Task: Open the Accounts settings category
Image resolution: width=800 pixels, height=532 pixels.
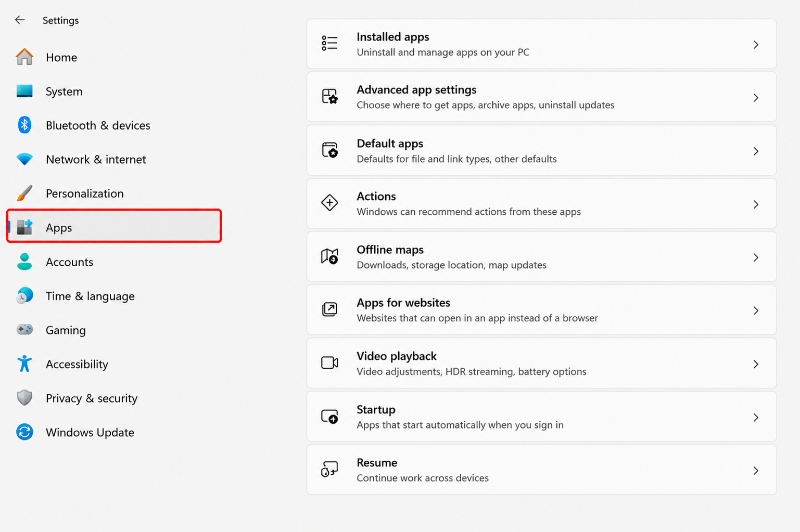Action: click(69, 262)
